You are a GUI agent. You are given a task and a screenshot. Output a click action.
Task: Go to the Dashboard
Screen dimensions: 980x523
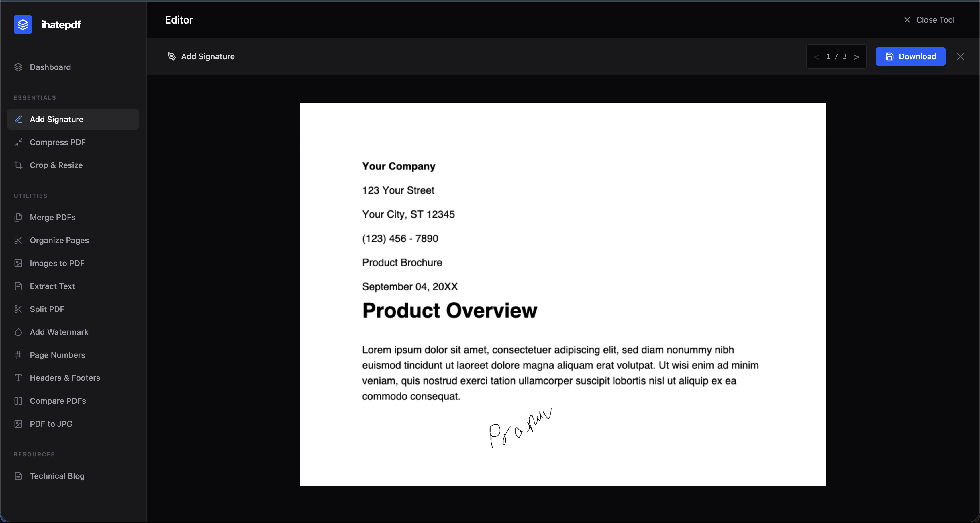pos(50,67)
